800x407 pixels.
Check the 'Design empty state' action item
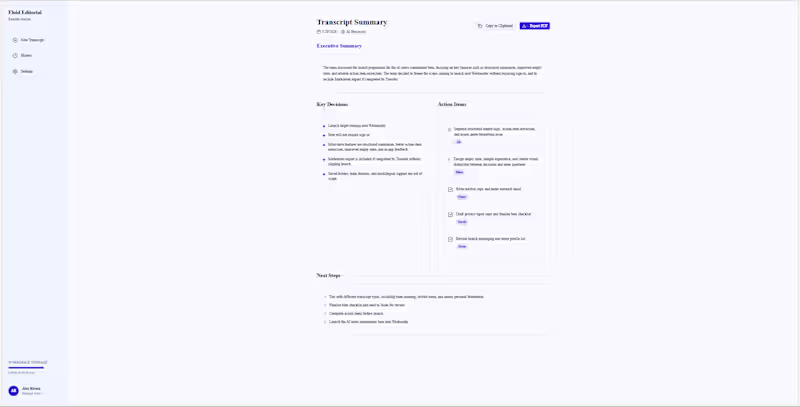point(449,159)
